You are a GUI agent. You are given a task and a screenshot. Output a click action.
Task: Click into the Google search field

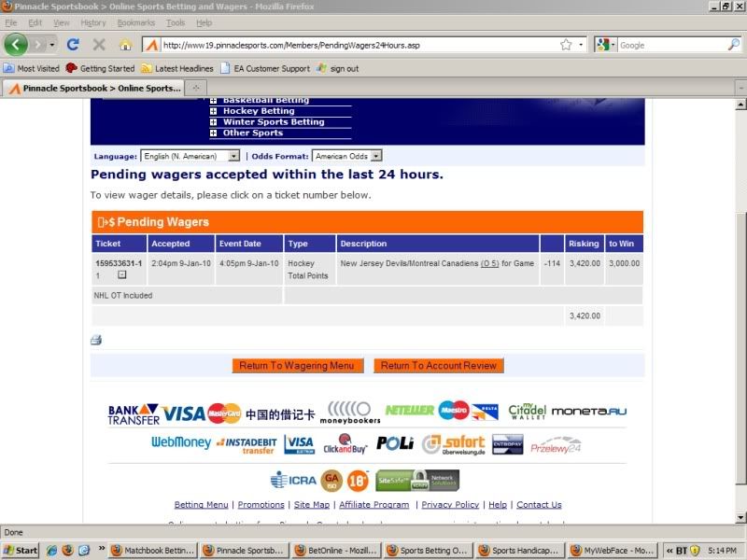(672, 45)
